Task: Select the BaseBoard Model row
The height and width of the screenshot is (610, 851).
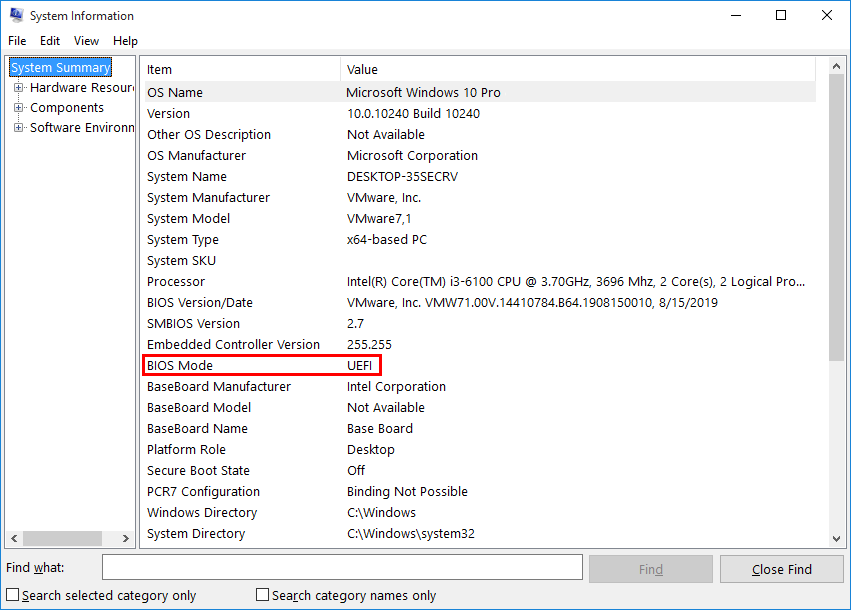Action: tap(480, 408)
